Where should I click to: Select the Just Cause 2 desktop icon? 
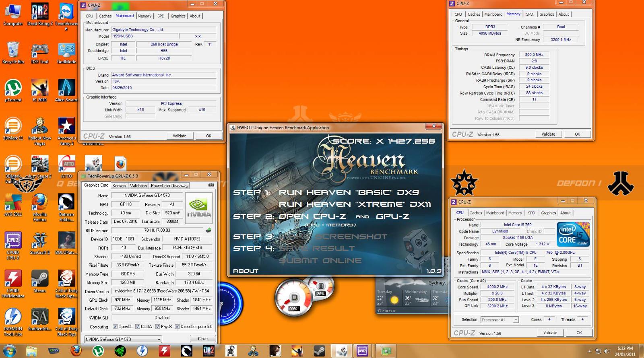(40, 167)
